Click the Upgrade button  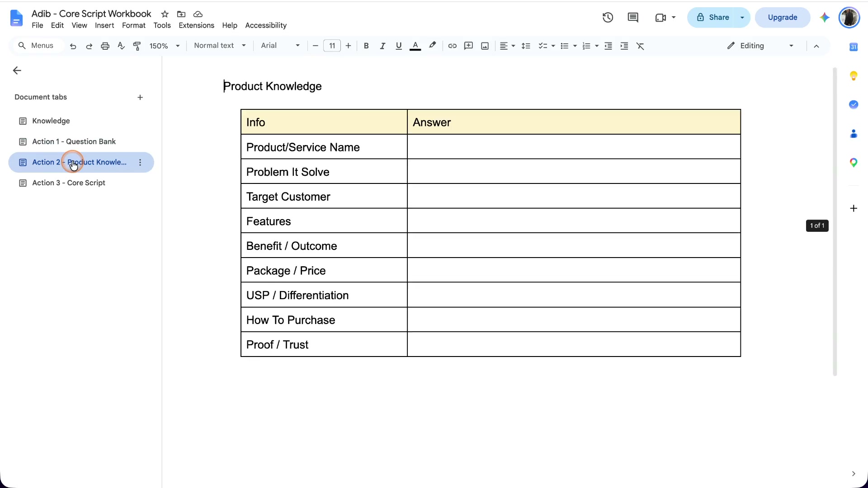pyautogui.click(x=783, y=18)
